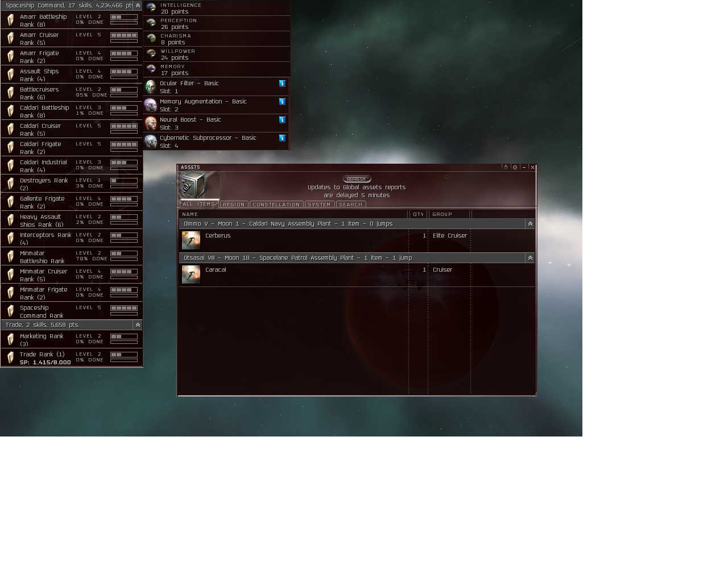Sort assets by the Qty column

[x=419, y=214]
